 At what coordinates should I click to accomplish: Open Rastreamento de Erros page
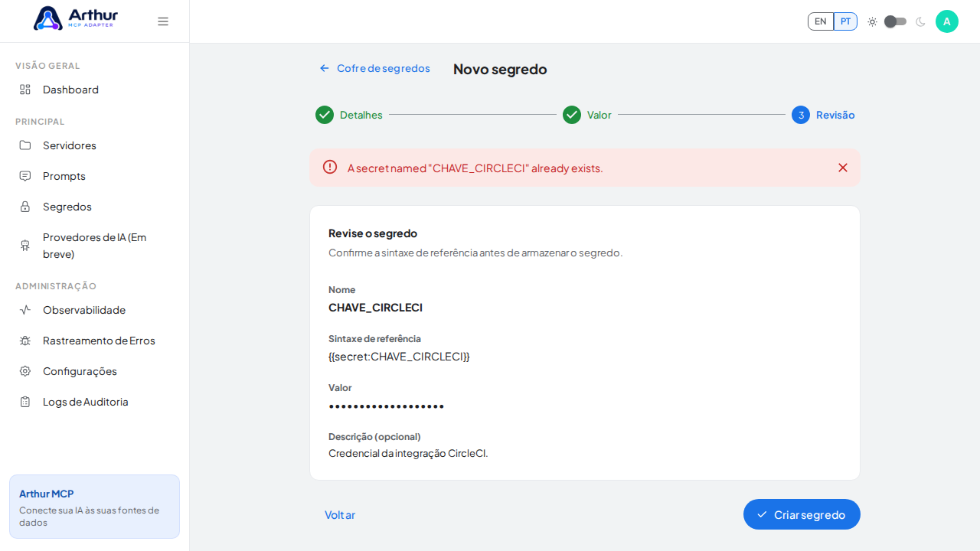[x=94, y=341]
